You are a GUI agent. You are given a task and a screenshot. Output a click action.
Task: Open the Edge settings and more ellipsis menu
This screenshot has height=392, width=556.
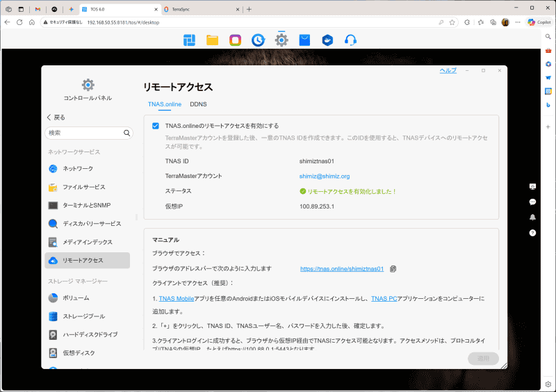click(518, 22)
